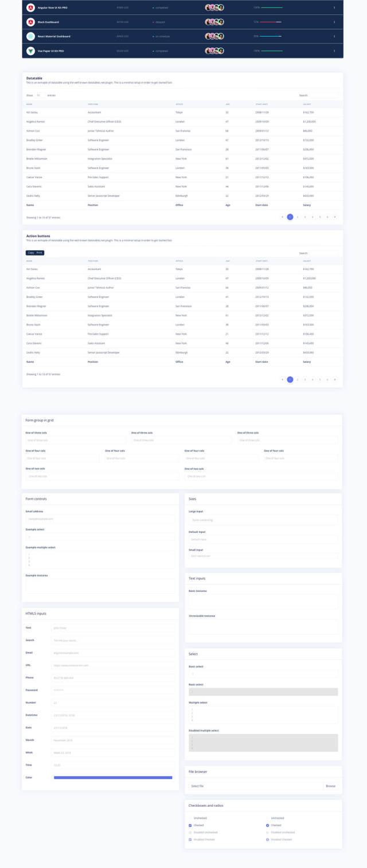Click the Disabled Unchecked checkbox
Screen dimensions: 367x868
(190, 832)
